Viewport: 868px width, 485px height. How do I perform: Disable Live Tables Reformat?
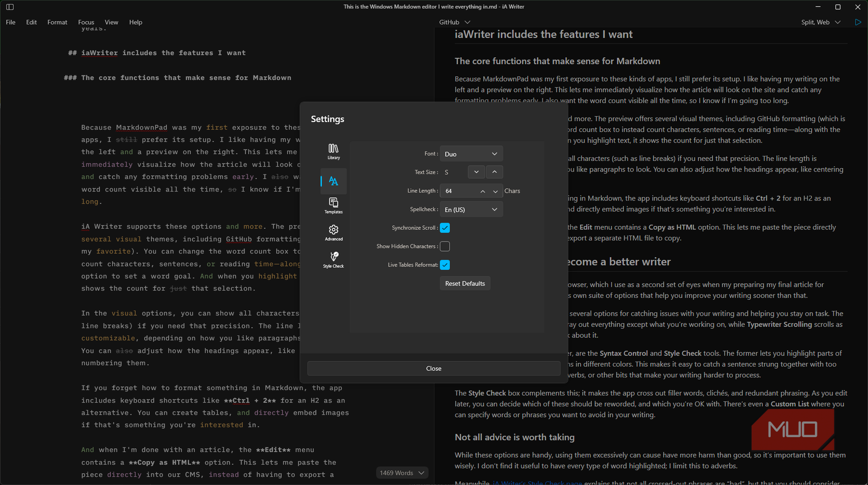point(445,265)
